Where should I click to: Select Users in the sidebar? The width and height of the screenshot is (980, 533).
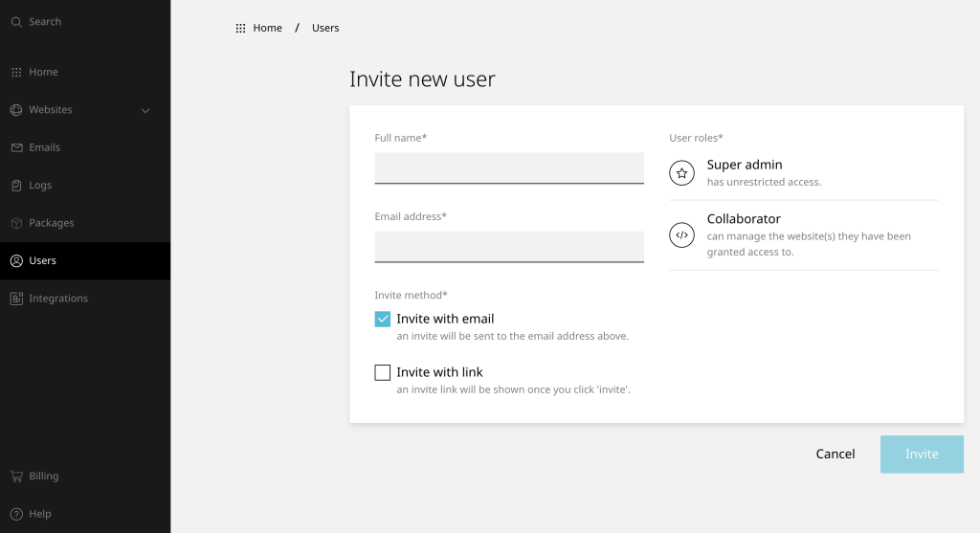point(85,260)
